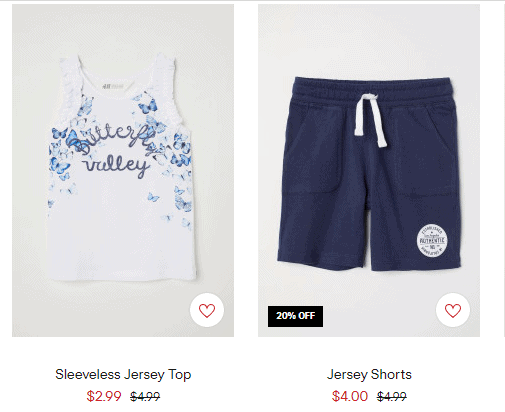Click crossed-out $4.99 under Sleeveless Jersey Top
Screen dimensions: 505x412
[145, 397]
